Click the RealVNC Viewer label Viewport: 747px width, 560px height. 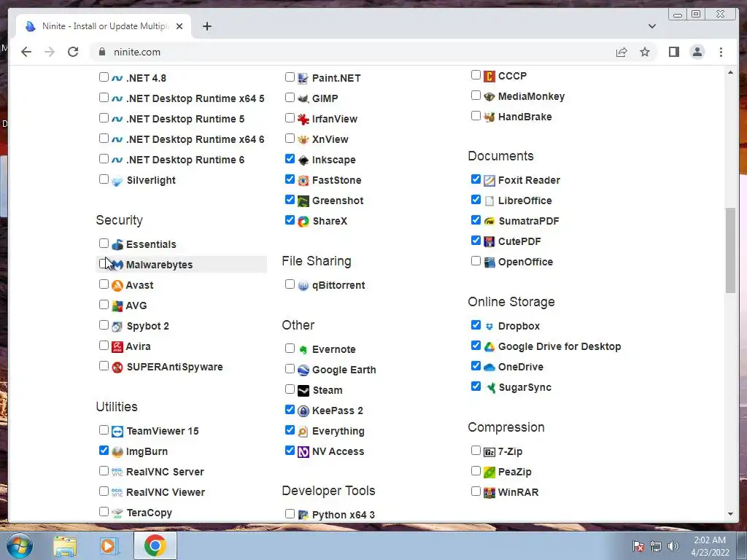(x=166, y=492)
